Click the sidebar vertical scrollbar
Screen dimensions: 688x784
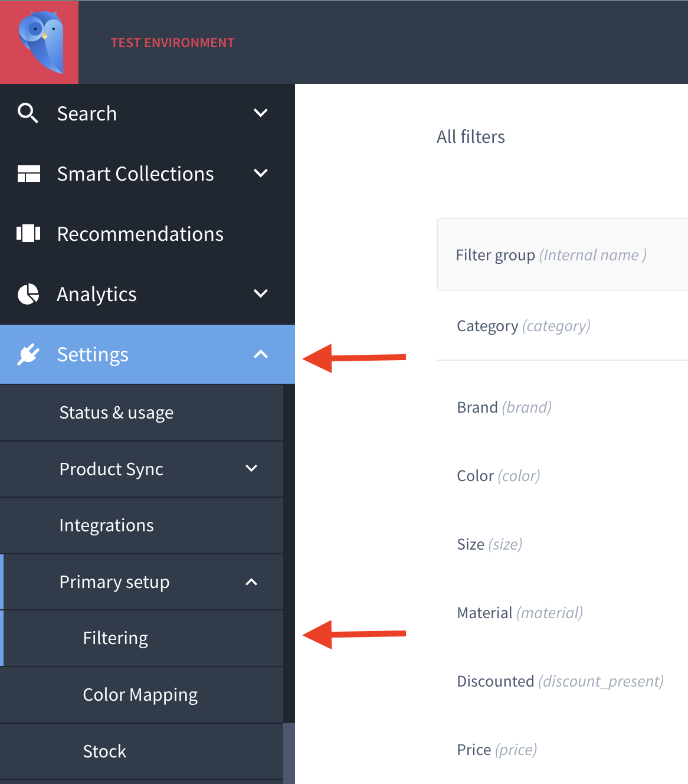coord(289,753)
